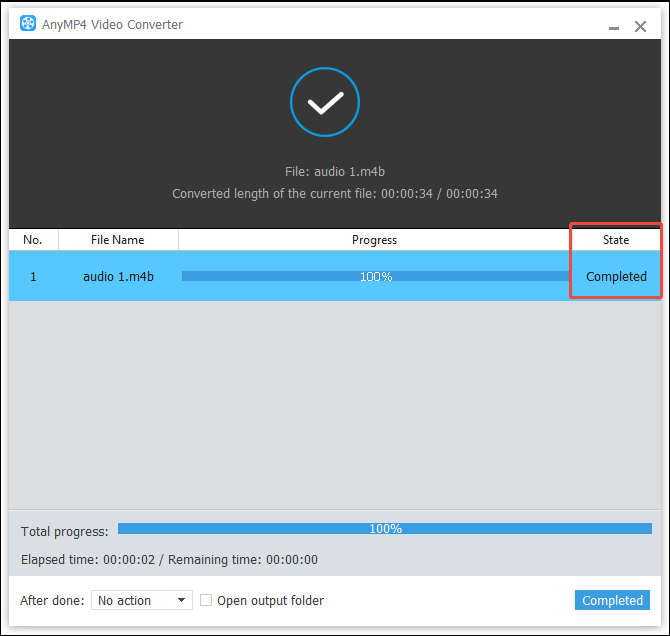
Task: Click the AnyMP4 Video Converter app icon
Action: coord(28,24)
